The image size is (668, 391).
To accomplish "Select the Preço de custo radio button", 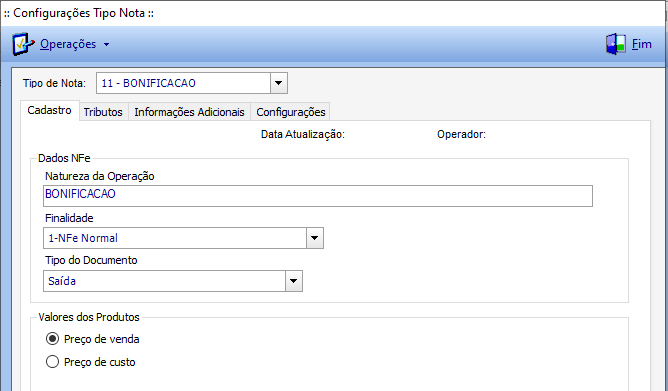I will coord(52,362).
